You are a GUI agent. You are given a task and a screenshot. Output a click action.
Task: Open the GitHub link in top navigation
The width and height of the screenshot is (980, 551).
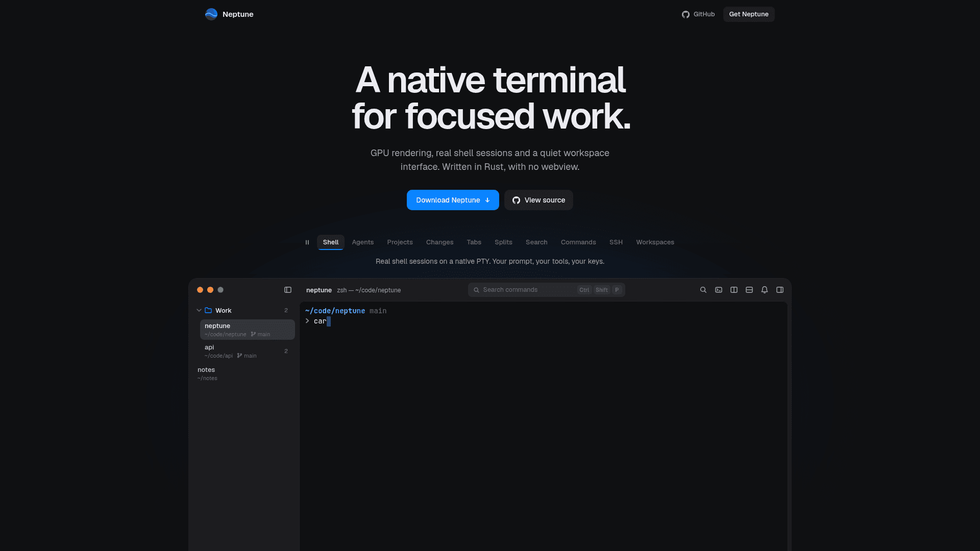point(698,14)
